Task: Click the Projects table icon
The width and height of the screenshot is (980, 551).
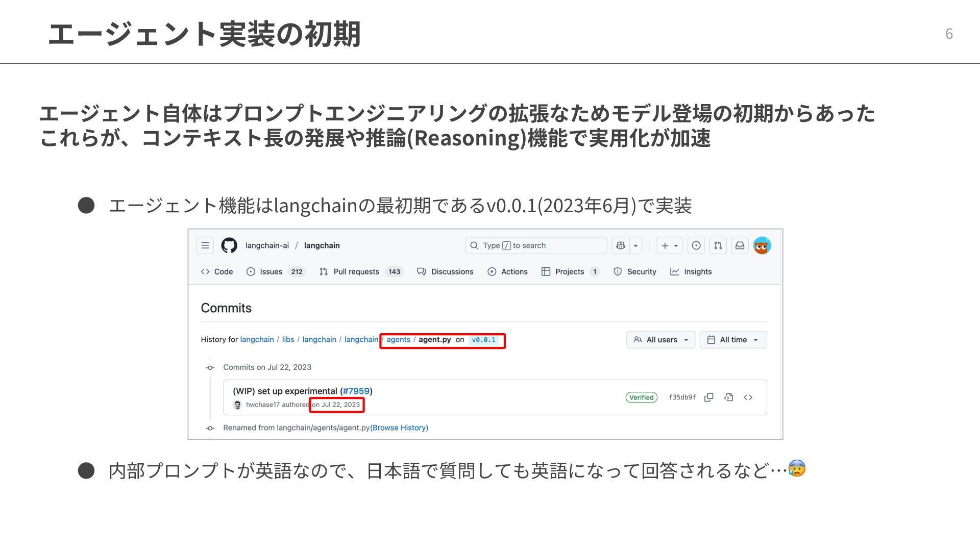Action: 546,271
